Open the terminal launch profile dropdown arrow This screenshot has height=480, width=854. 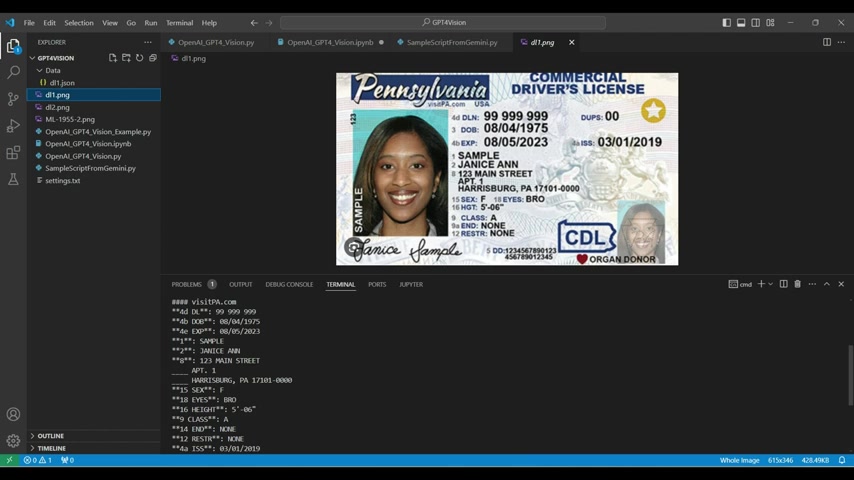770,284
